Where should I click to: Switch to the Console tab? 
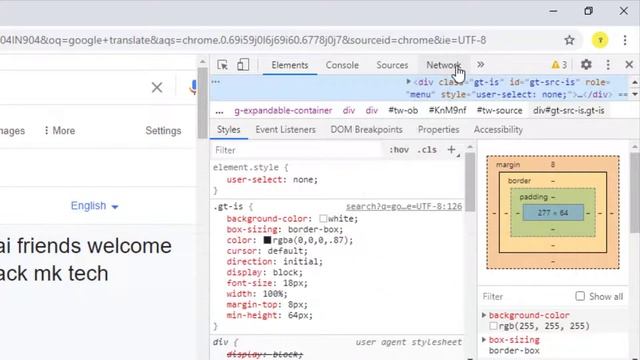pos(342,65)
